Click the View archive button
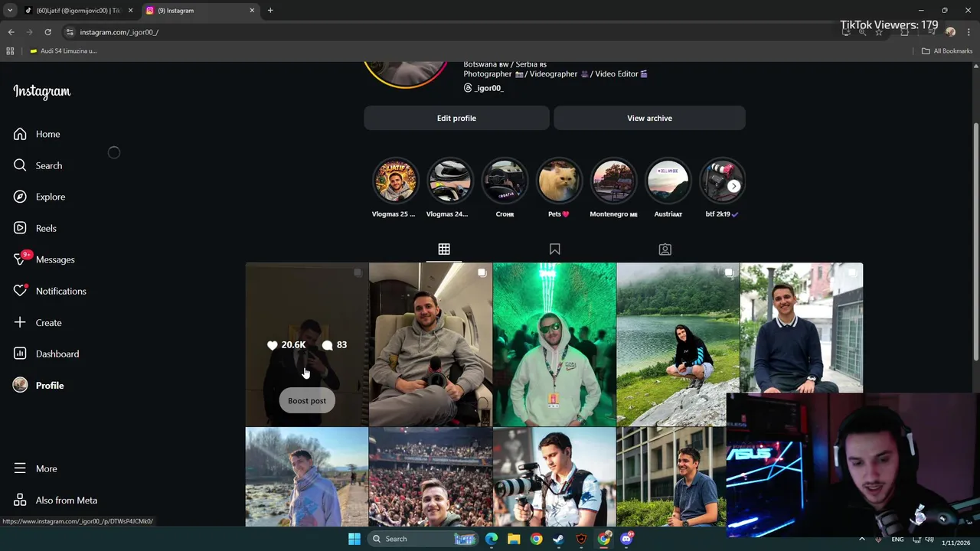Screen dimensions: 980x551 click(x=649, y=118)
